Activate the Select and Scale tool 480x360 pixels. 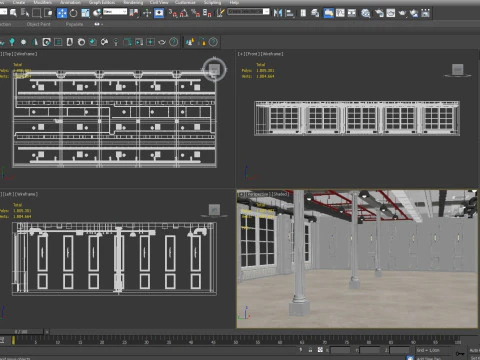tap(85, 13)
